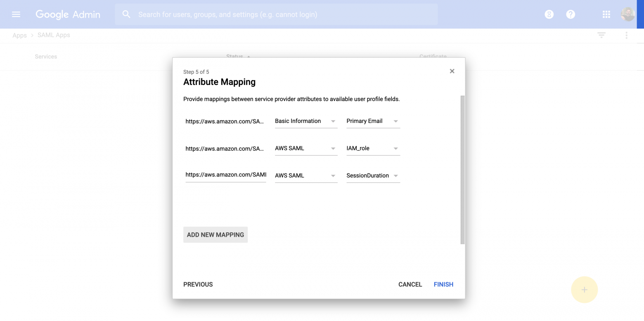Open the Basic Information category dropdown

click(306, 121)
